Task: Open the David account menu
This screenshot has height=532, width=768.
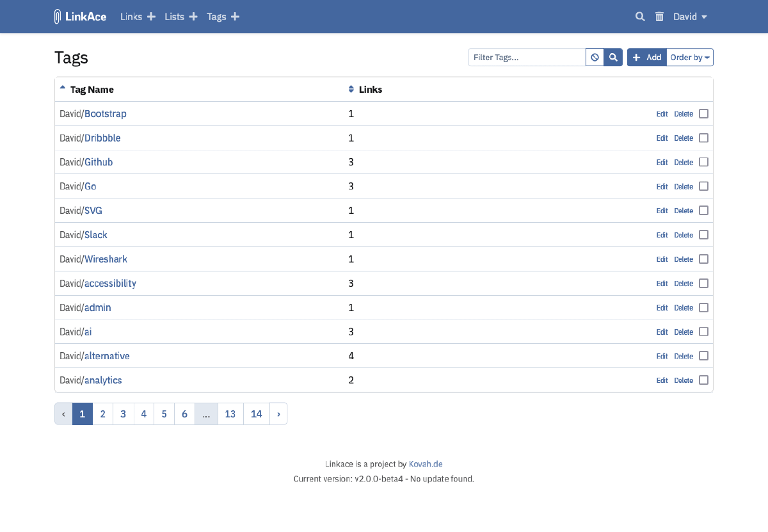Action: (x=690, y=17)
